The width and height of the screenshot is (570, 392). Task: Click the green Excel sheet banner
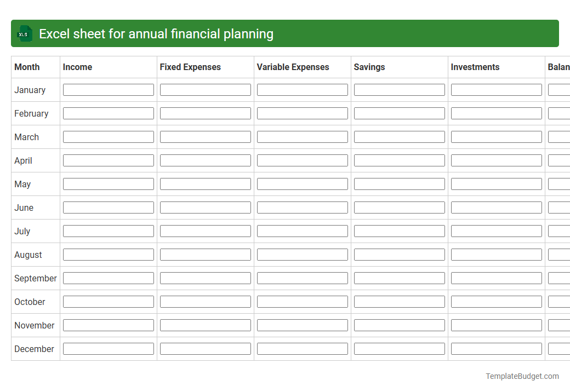tap(285, 33)
